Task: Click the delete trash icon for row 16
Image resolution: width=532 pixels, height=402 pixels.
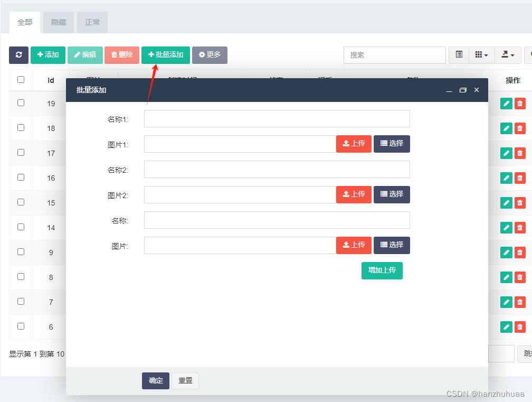Action: pyautogui.click(x=520, y=178)
